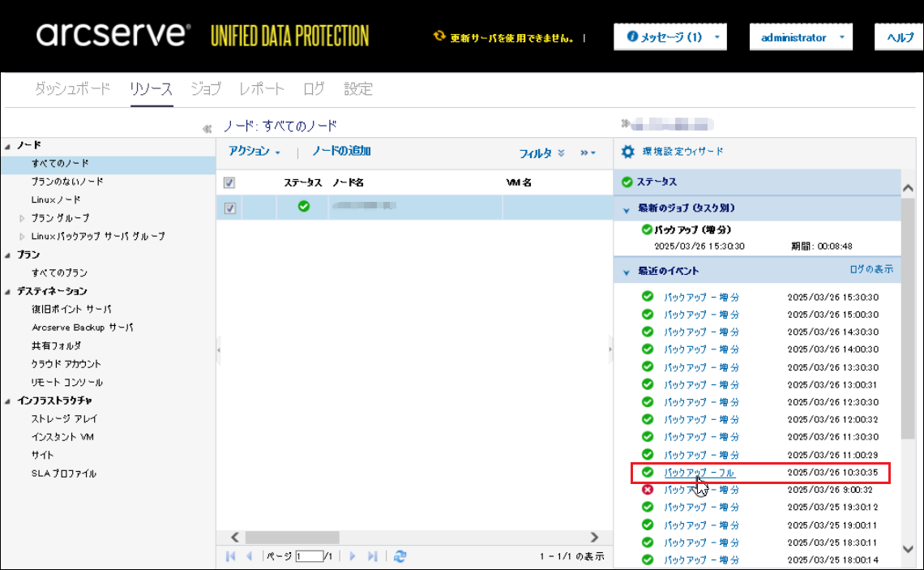Switch to the リソース tab
The height and width of the screenshot is (570, 924).
coord(152,89)
